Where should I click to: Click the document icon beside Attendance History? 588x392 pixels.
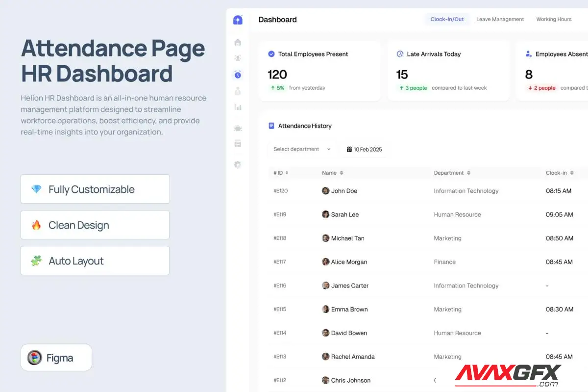tap(271, 126)
